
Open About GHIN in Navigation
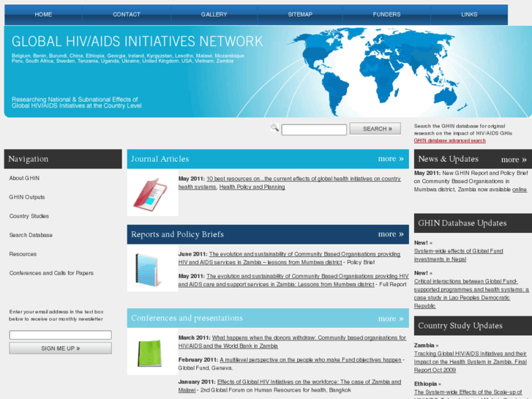click(24, 179)
